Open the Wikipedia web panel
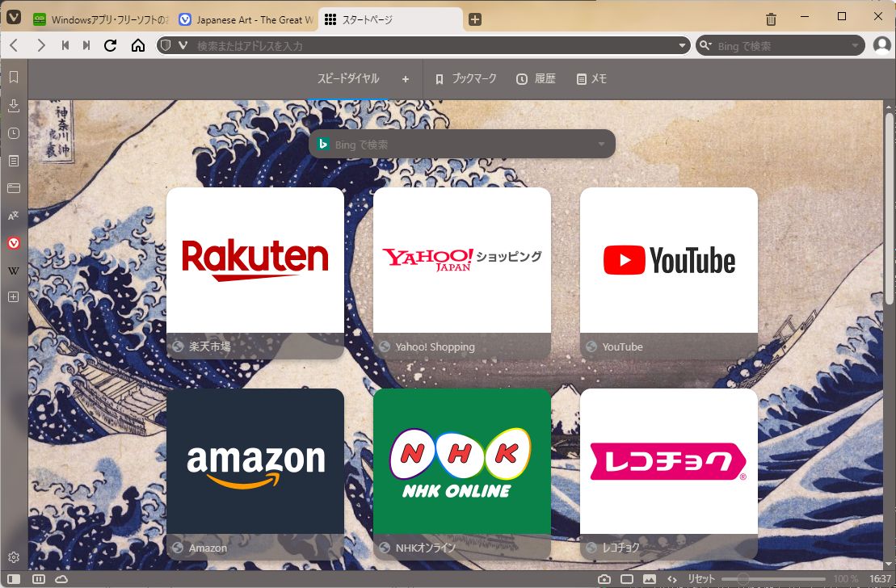 coord(12,270)
